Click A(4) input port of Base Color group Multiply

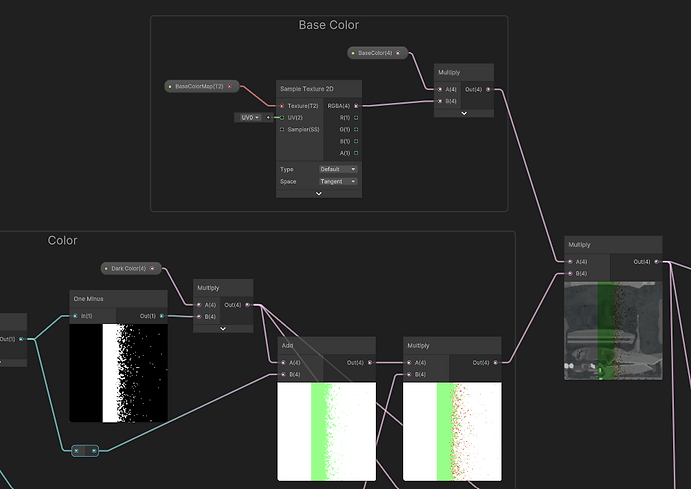(x=440, y=89)
